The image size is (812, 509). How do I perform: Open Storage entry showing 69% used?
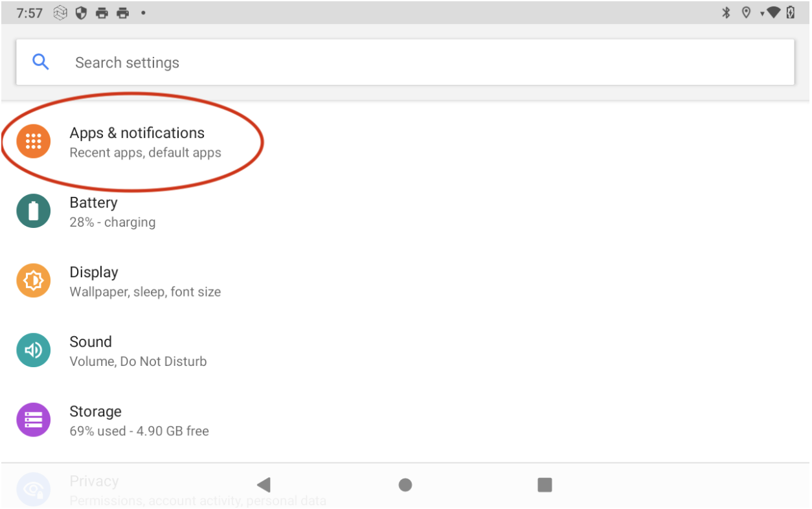coord(139,421)
